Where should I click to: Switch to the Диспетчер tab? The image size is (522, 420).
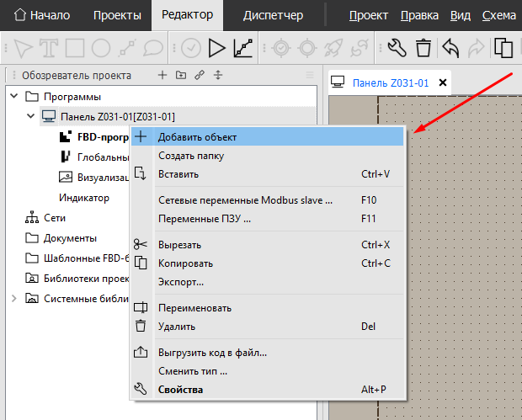(x=272, y=15)
